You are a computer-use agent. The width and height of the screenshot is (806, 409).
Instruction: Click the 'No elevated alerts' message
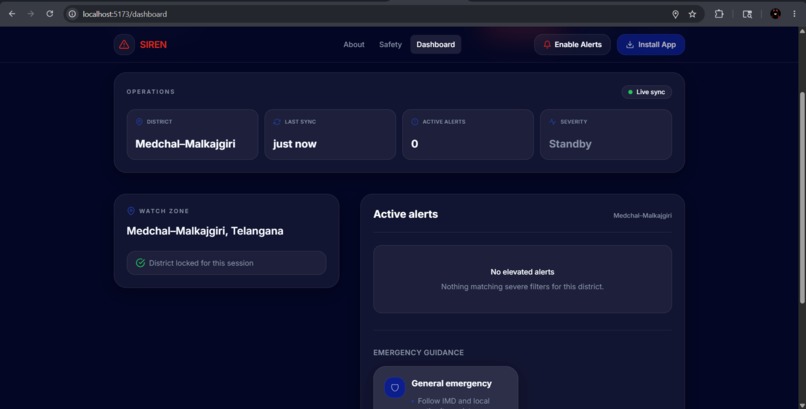[522, 272]
